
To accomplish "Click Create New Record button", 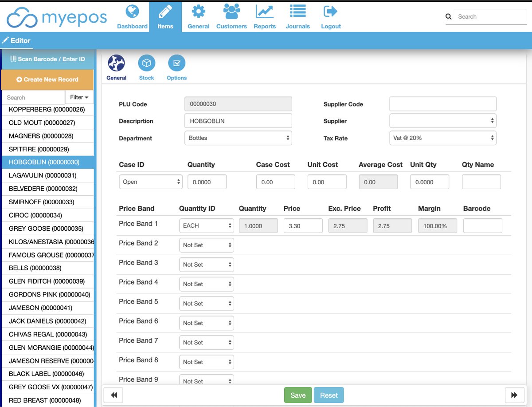I will click(x=47, y=79).
